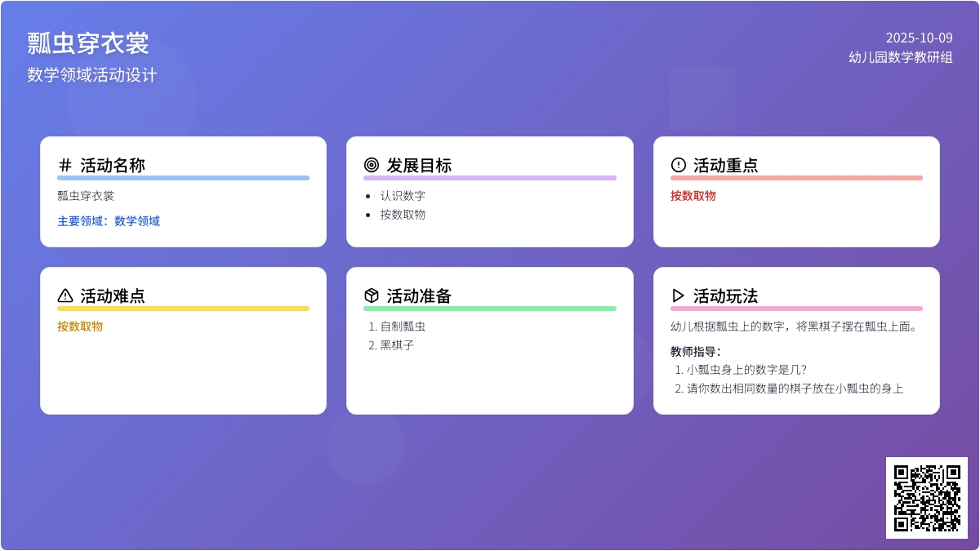Screen dimensions: 980x551
Task: Click the box icon beside 活动准备
Action: click(x=372, y=295)
